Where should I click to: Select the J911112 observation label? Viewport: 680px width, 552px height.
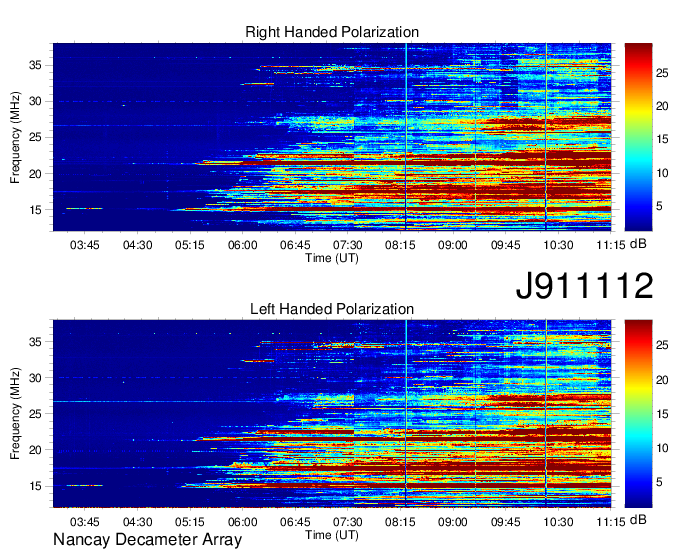[x=584, y=286]
